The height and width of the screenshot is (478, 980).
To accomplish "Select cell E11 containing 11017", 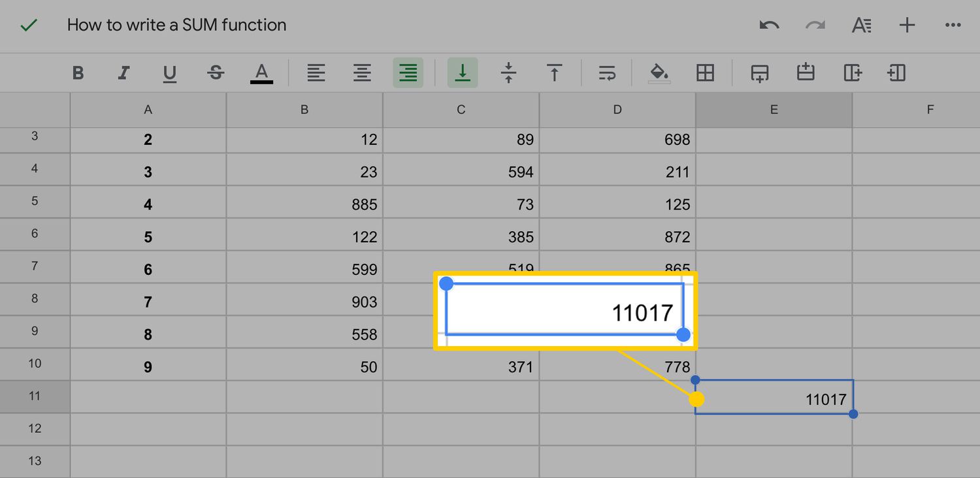I will pyautogui.click(x=774, y=397).
